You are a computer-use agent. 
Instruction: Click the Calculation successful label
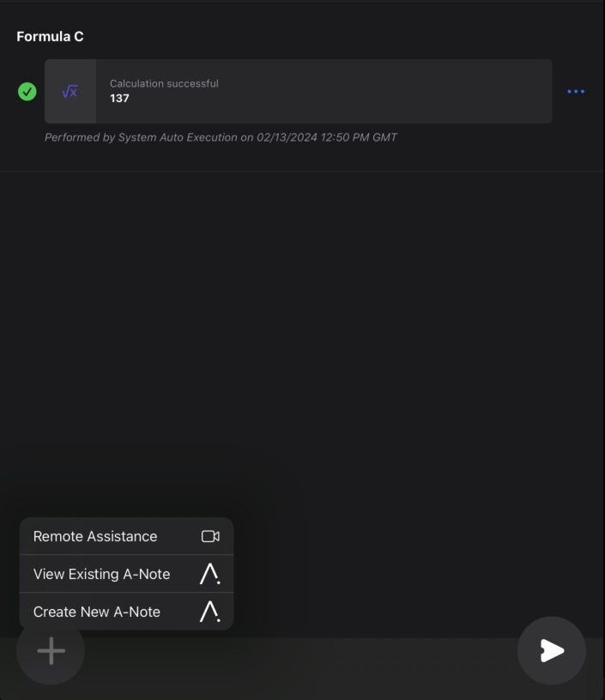point(164,83)
